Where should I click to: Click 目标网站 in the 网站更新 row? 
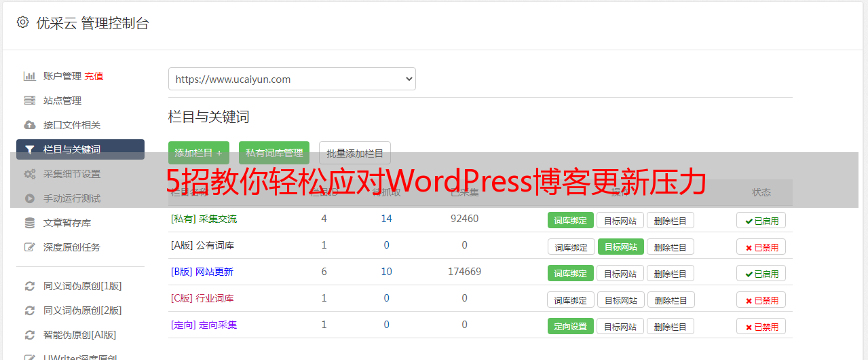620,273
